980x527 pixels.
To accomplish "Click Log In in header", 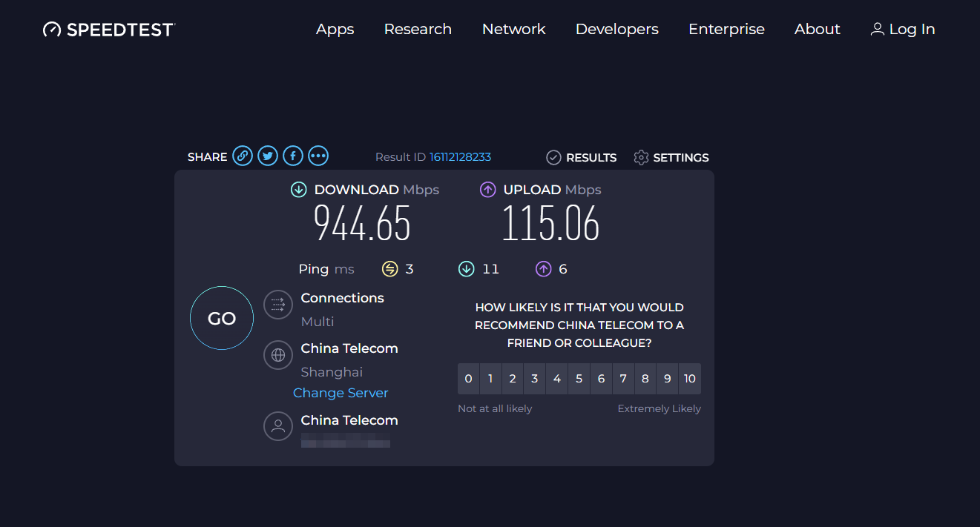I will [902, 30].
